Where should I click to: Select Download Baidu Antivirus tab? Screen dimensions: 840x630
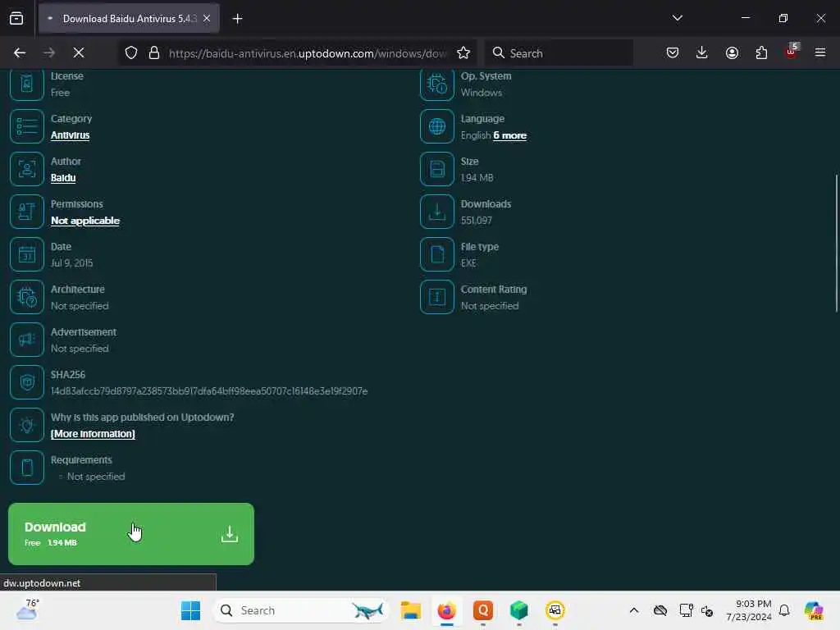(x=129, y=18)
